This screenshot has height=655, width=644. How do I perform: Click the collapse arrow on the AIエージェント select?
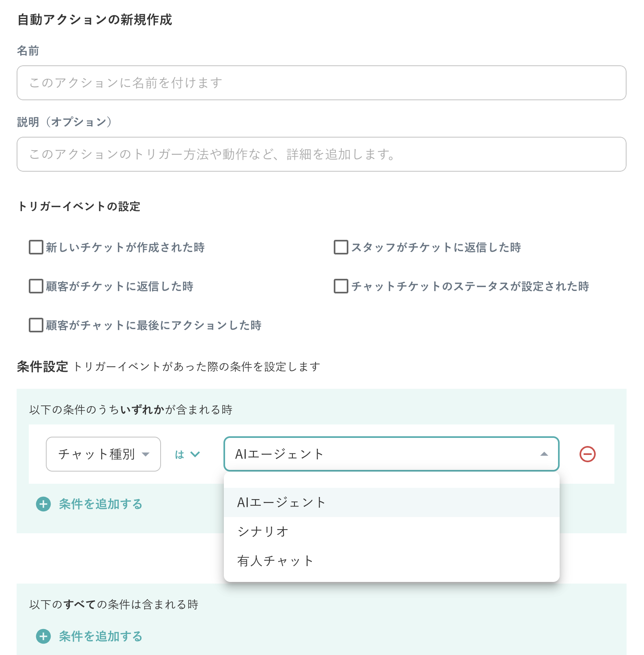pyautogui.click(x=544, y=454)
